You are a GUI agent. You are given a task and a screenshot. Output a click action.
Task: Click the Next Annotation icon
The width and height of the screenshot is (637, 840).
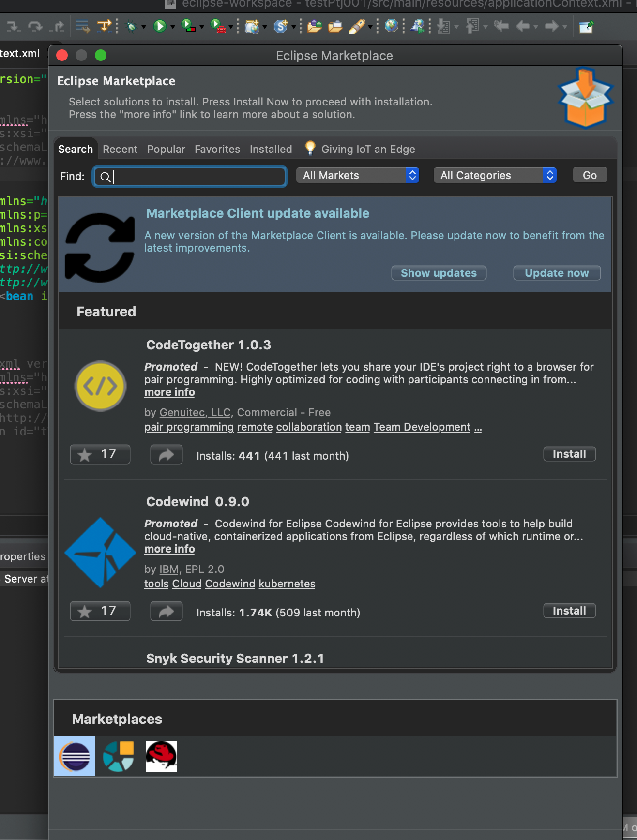[443, 26]
